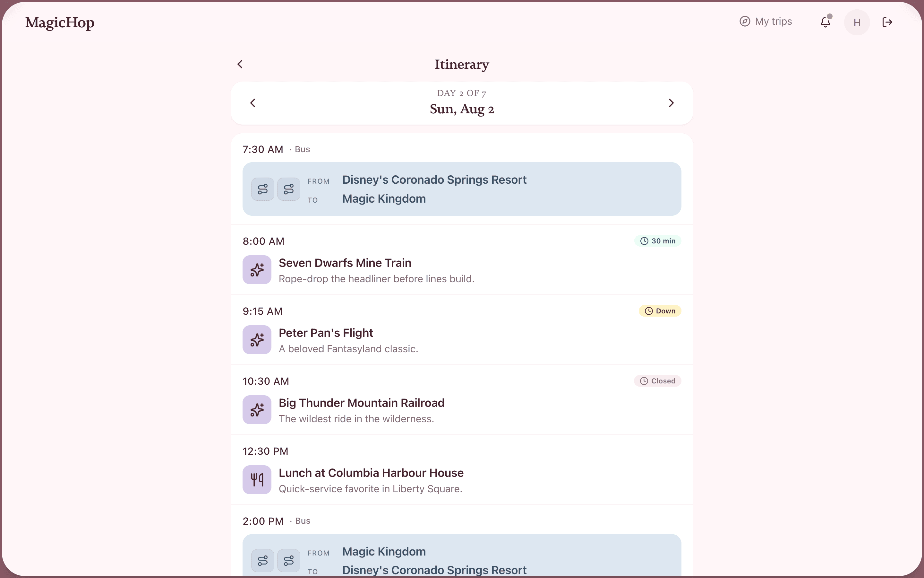The width and height of the screenshot is (924, 578).
Task: Advance to the next day with the right chevron
Action: tap(671, 103)
